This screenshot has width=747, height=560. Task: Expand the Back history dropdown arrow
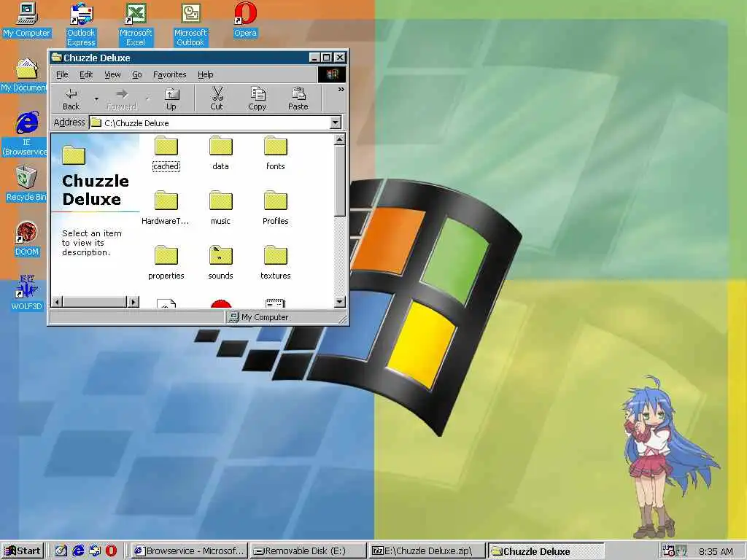[96, 98]
